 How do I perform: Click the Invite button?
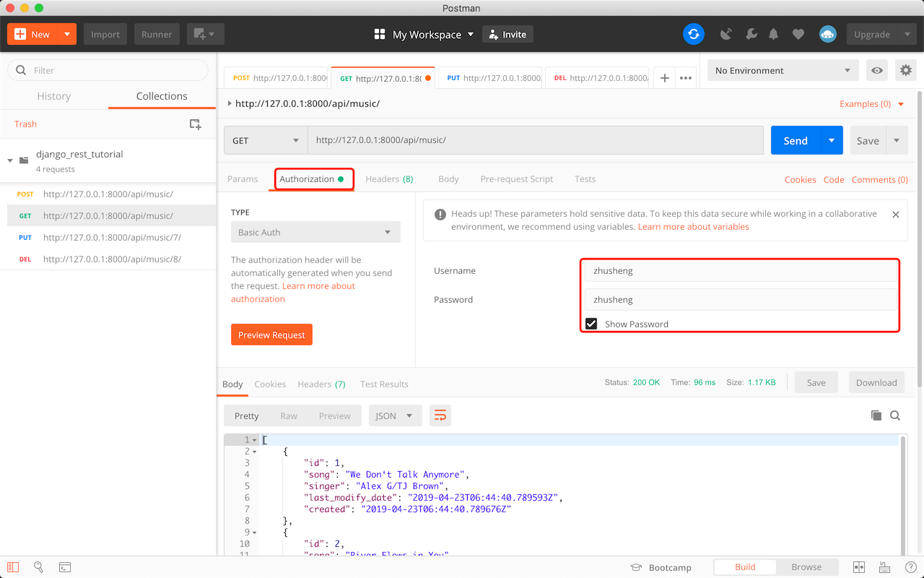pos(507,34)
